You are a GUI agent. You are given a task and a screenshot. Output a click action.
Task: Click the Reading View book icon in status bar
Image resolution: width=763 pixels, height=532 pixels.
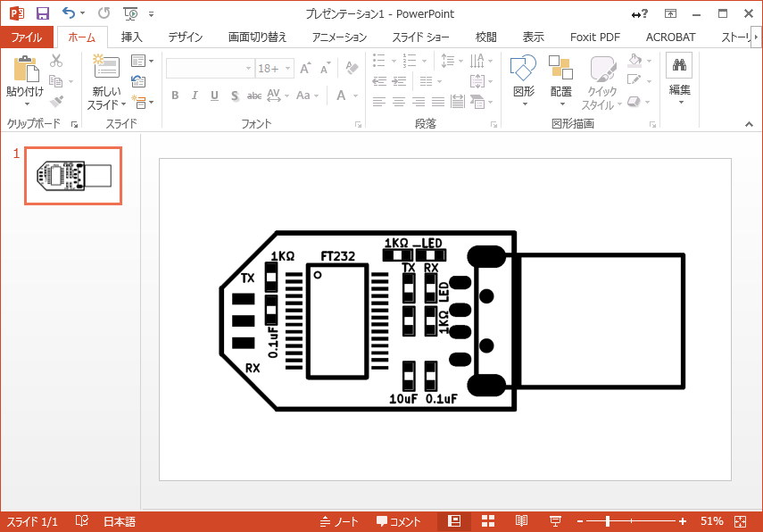tap(521, 521)
